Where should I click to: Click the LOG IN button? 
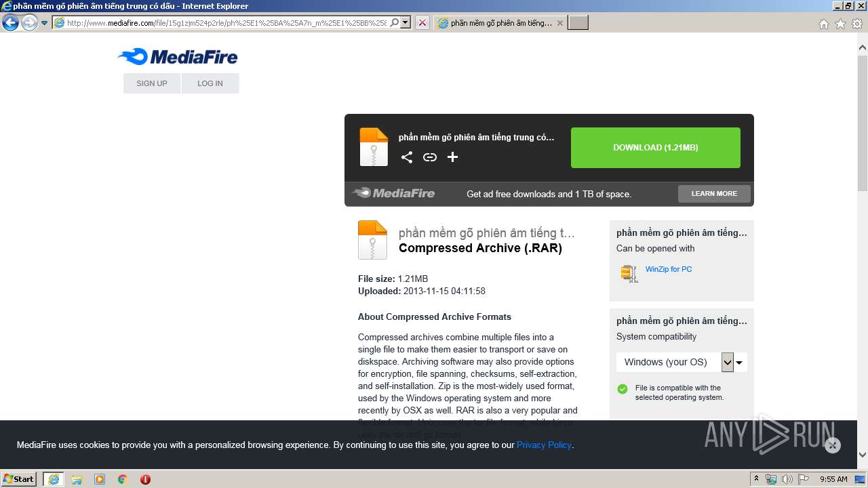click(210, 83)
